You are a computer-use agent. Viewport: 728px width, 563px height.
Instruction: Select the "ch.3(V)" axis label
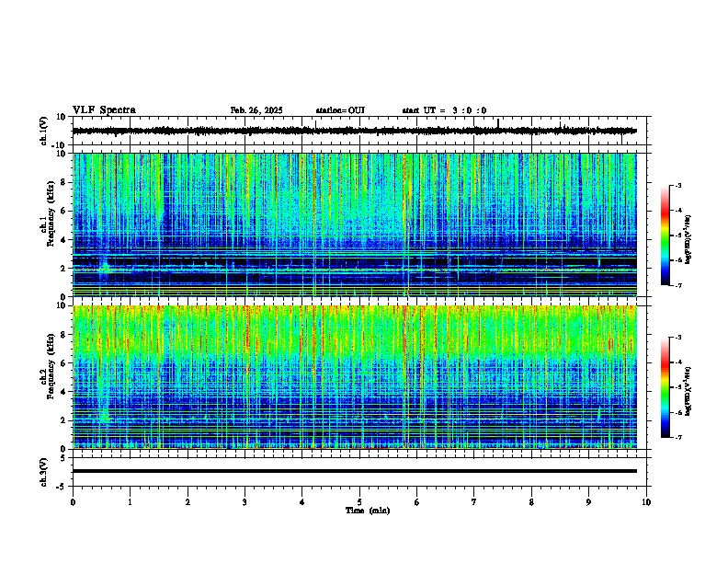click(x=44, y=472)
